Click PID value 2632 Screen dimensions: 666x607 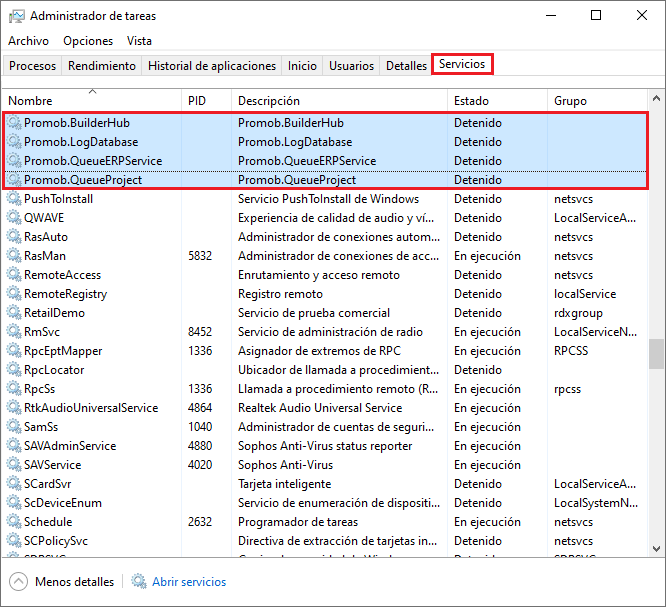click(200, 522)
